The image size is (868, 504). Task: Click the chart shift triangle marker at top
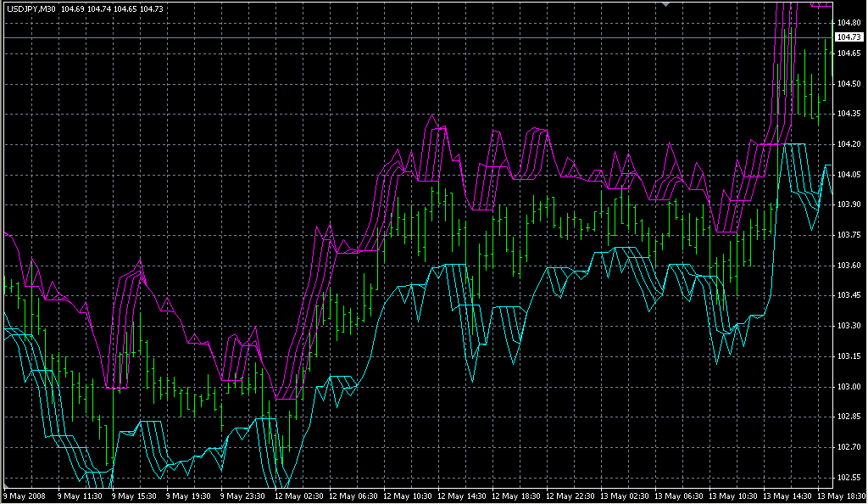click(667, 4)
